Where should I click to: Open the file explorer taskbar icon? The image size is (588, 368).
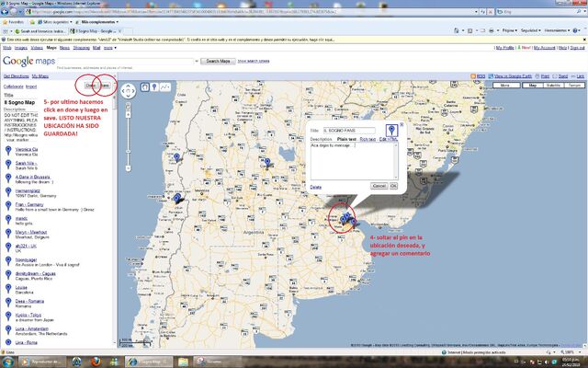coord(183,362)
